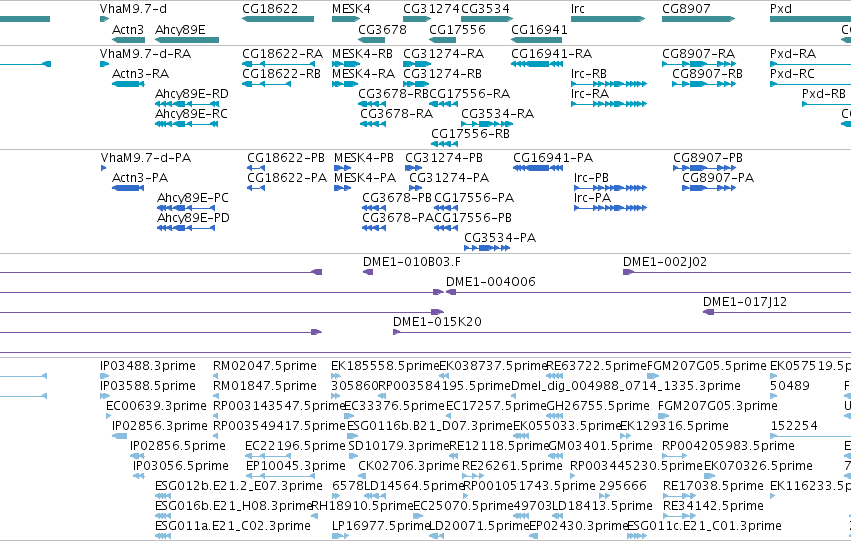Click the CG16941 gene feature
The image size is (851, 541).
(537, 40)
